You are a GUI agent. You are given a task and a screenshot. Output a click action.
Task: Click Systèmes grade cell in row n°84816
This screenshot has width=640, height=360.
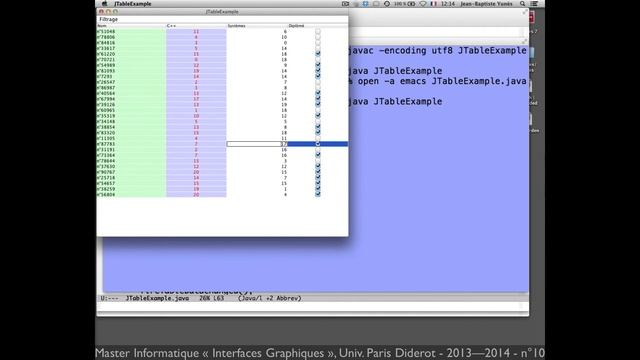point(257,43)
